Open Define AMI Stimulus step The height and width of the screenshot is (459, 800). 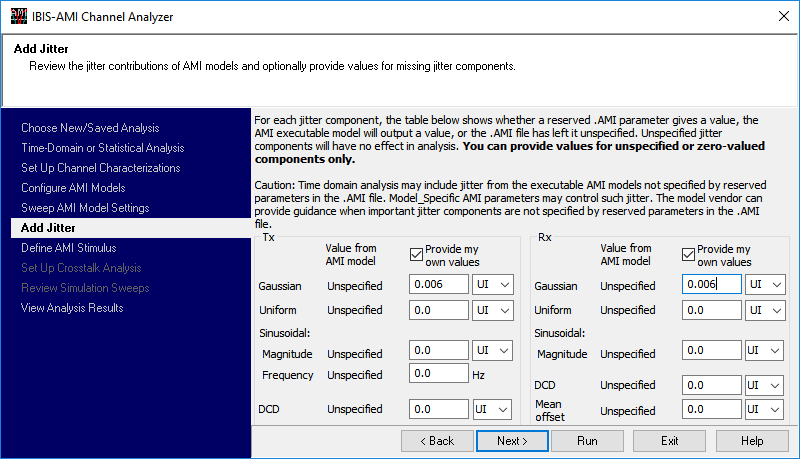pos(68,248)
